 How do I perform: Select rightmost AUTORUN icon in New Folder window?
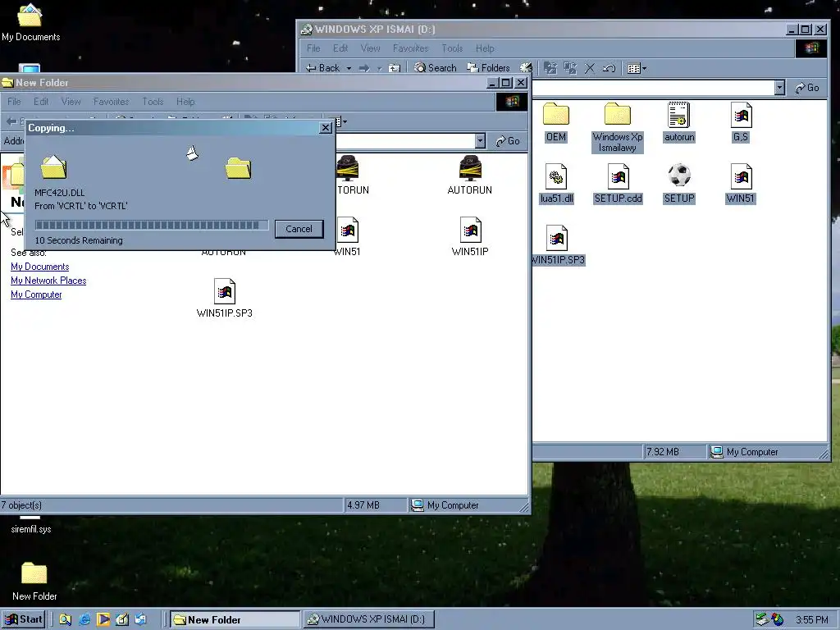tap(470, 176)
